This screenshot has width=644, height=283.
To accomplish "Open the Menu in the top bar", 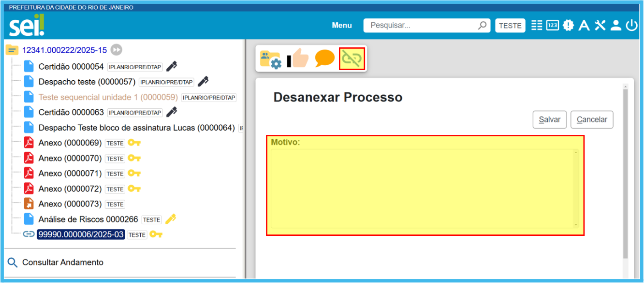I will pyautogui.click(x=342, y=25).
